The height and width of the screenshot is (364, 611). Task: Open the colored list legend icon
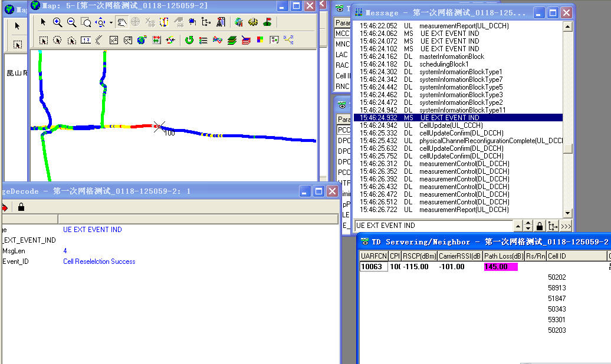tap(203, 40)
